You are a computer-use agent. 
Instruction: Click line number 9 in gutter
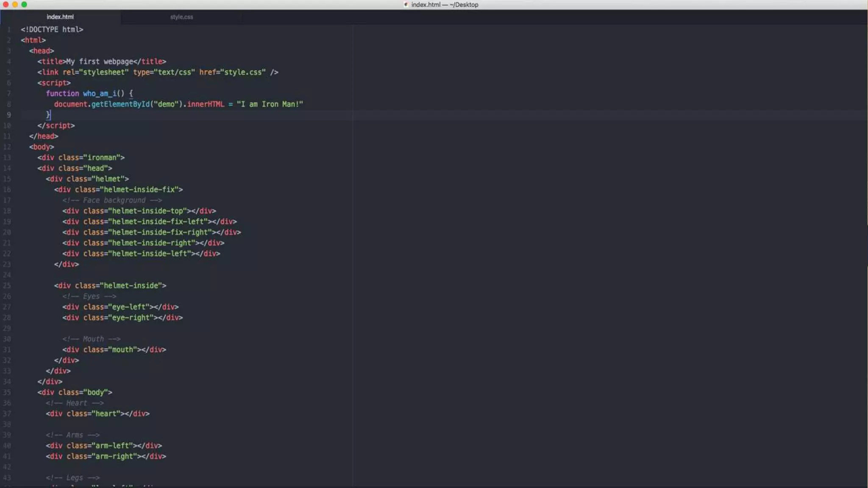[x=8, y=115]
